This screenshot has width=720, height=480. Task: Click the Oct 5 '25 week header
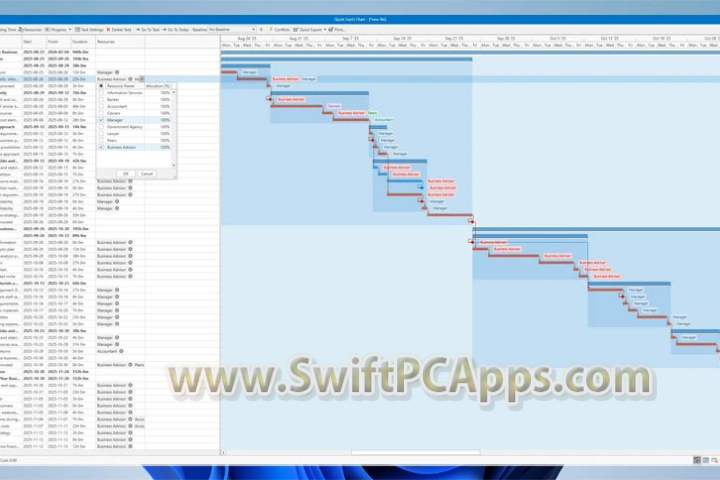(558, 39)
